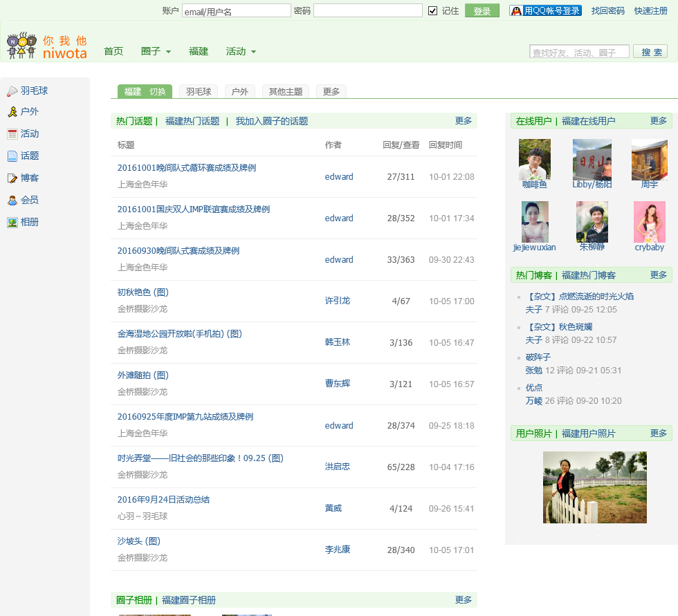Focus the 账户 email/username field
This screenshot has width=678, height=616.
pyautogui.click(x=237, y=11)
